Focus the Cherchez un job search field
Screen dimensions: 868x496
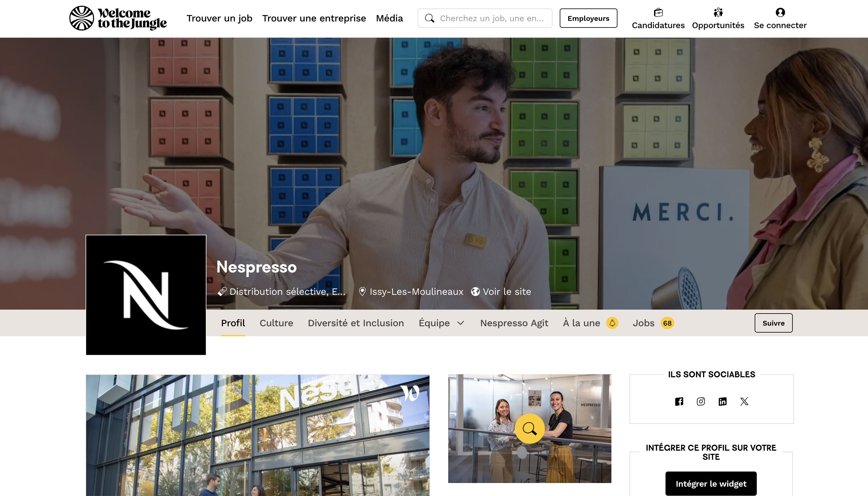[x=485, y=18]
